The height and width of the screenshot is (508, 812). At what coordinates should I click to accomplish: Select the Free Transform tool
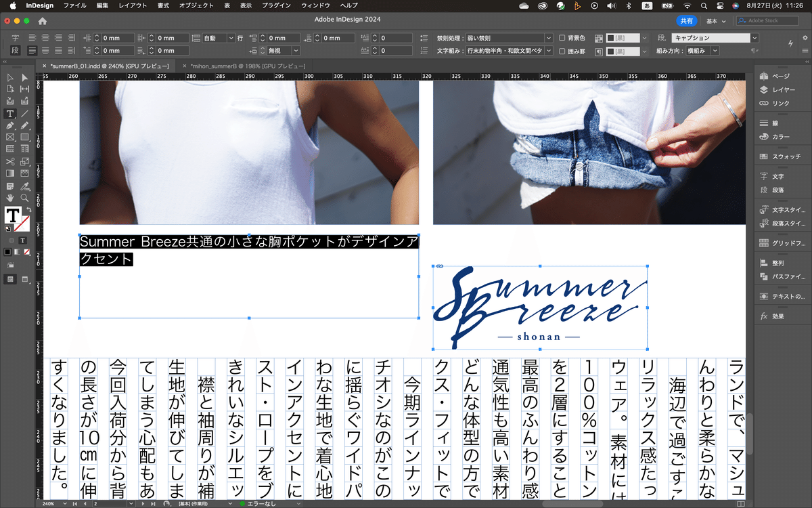click(x=25, y=161)
